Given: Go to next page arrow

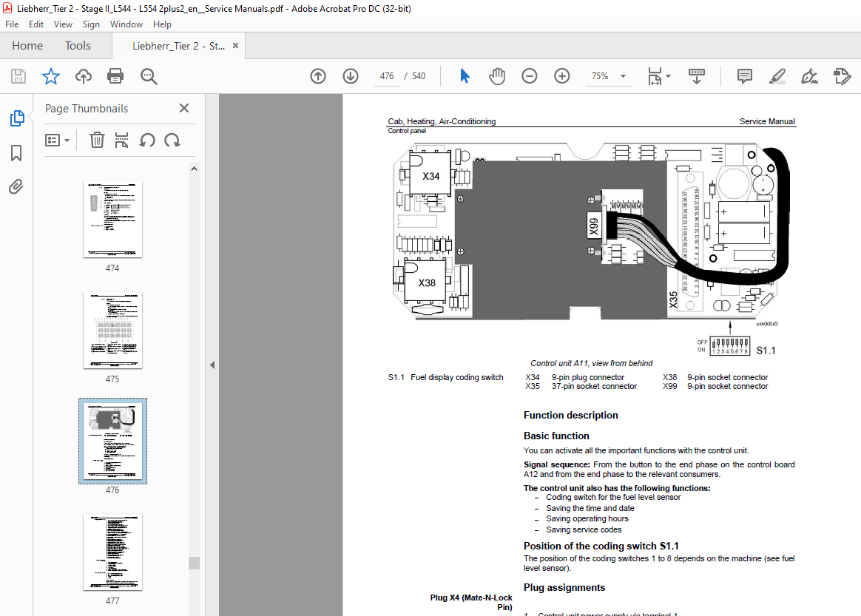Looking at the screenshot, I should [x=351, y=76].
